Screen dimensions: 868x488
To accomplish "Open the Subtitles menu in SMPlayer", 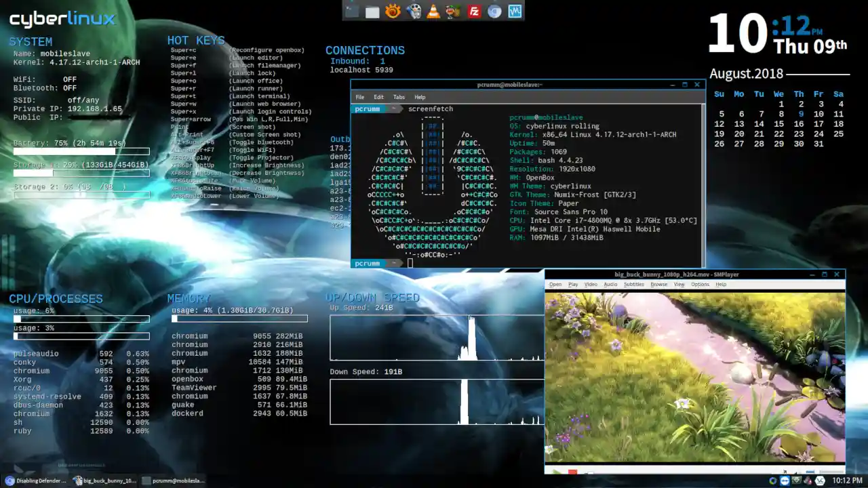I will pyautogui.click(x=633, y=284).
